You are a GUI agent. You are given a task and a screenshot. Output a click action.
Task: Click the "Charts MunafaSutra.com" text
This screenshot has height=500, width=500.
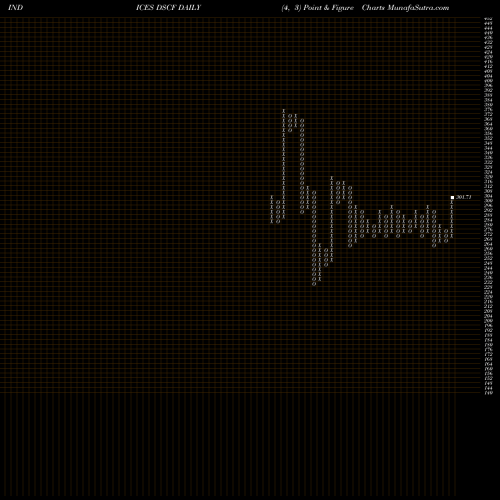coord(405,8)
